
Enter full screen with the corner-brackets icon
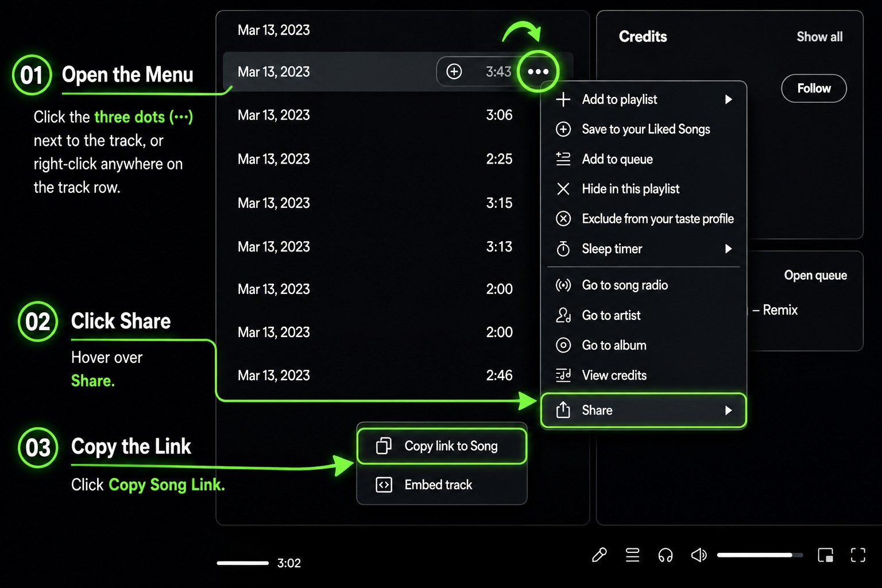click(x=858, y=555)
